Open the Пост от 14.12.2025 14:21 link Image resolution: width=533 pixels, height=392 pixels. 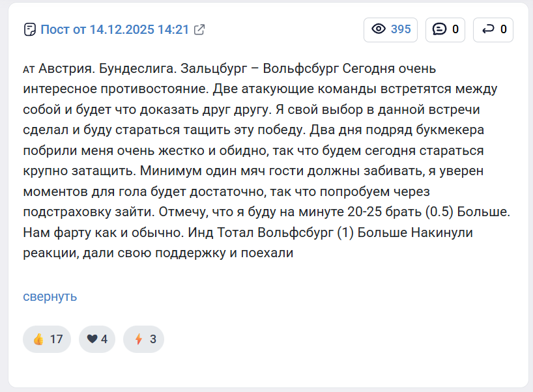point(114,29)
